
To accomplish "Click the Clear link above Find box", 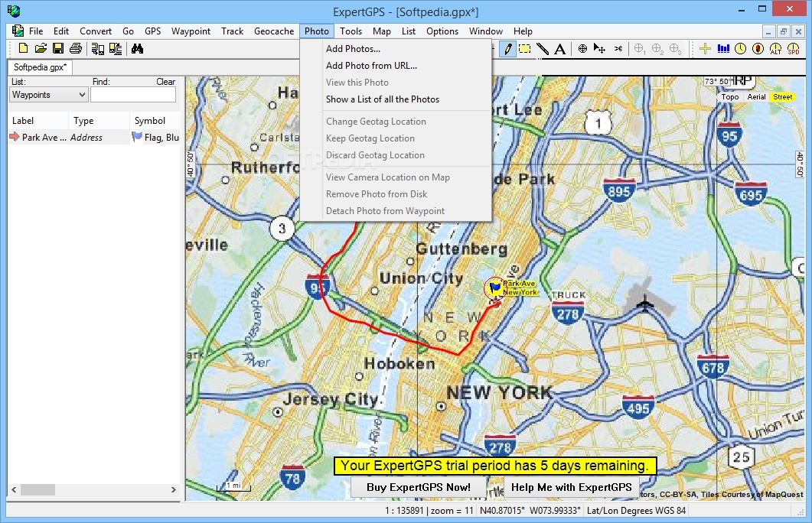I will [x=166, y=82].
